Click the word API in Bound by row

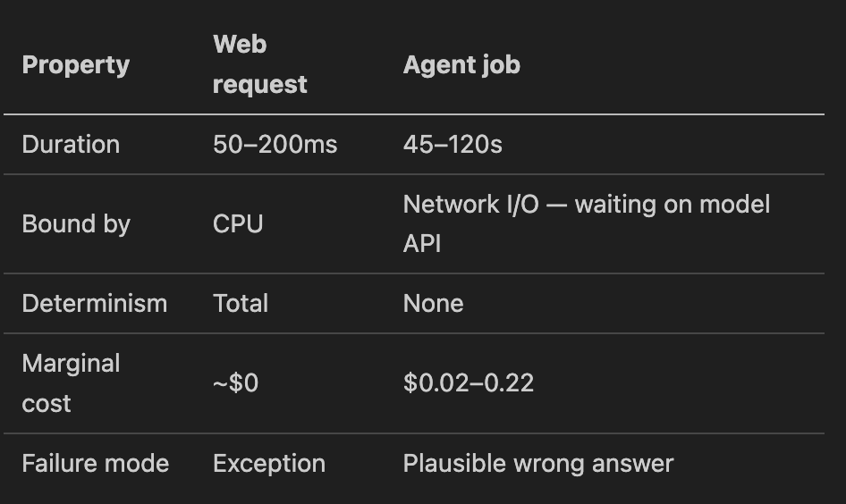(x=422, y=244)
